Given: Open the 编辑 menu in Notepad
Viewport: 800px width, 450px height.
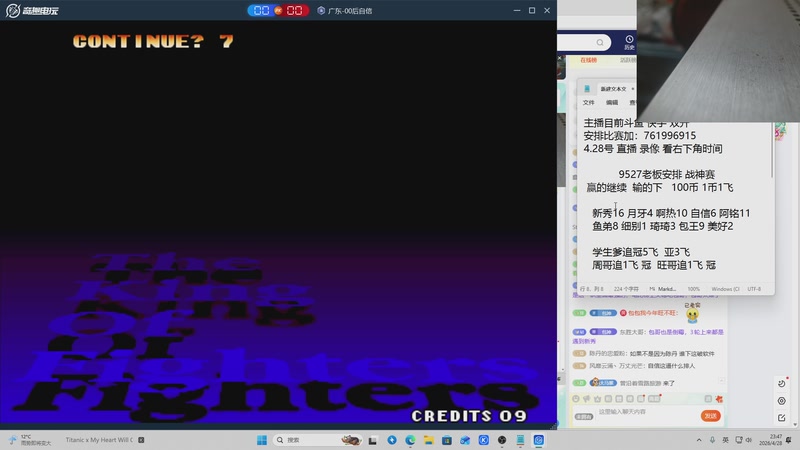Looking at the screenshot, I should (612, 103).
